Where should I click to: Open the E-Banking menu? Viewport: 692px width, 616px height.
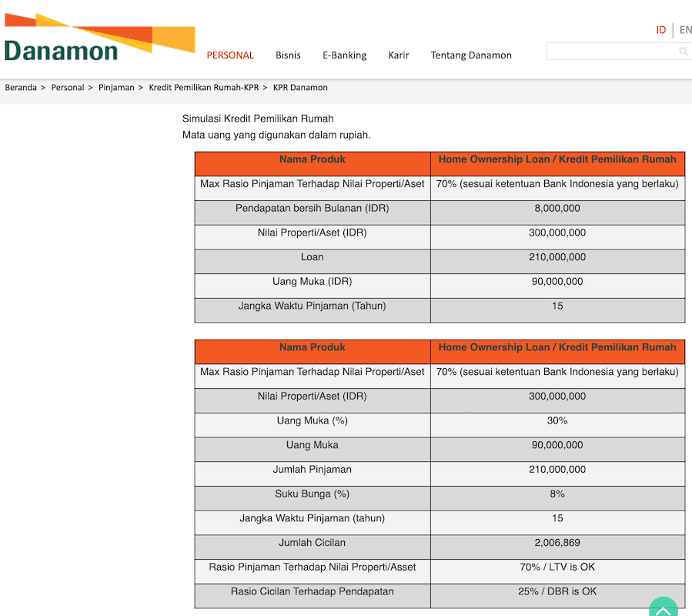click(x=344, y=55)
